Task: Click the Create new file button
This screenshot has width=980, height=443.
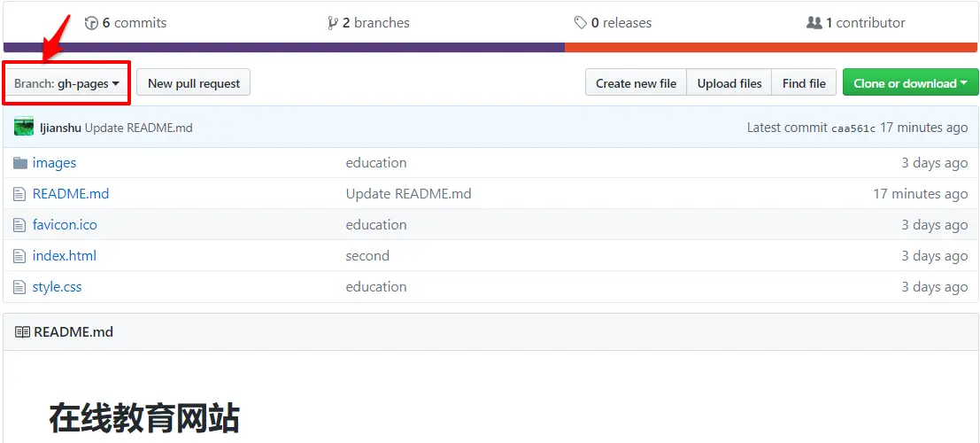Action: [636, 82]
